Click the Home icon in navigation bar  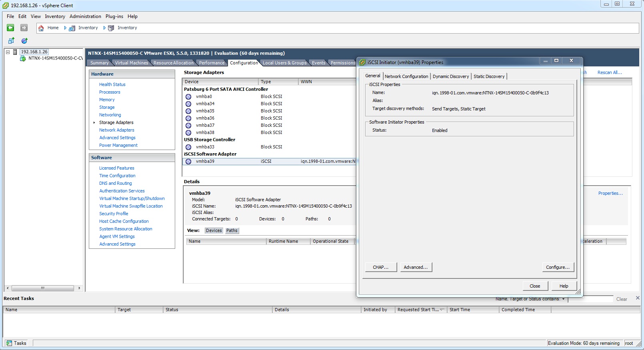(x=41, y=28)
